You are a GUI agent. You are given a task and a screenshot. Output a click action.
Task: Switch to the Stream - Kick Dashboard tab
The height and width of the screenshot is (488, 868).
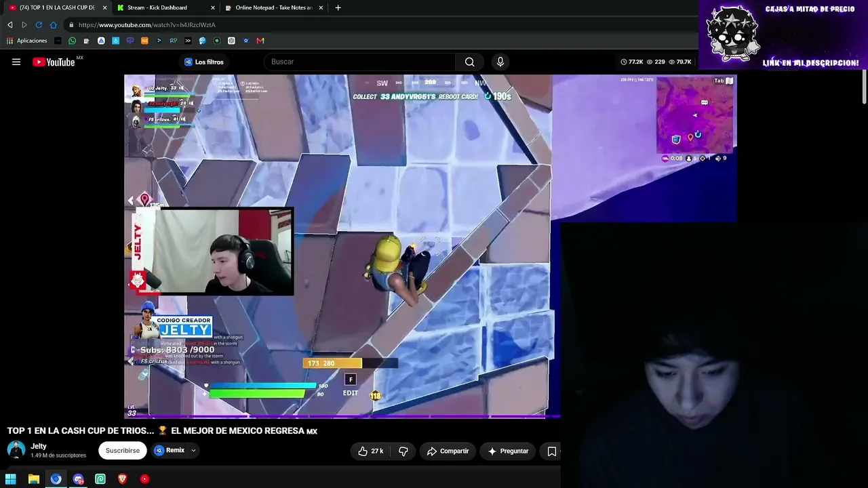tap(165, 7)
